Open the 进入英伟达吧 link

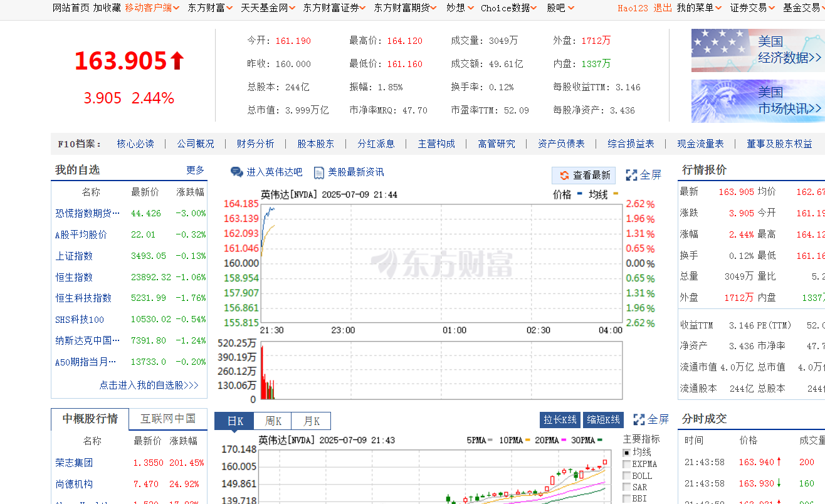(x=274, y=172)
